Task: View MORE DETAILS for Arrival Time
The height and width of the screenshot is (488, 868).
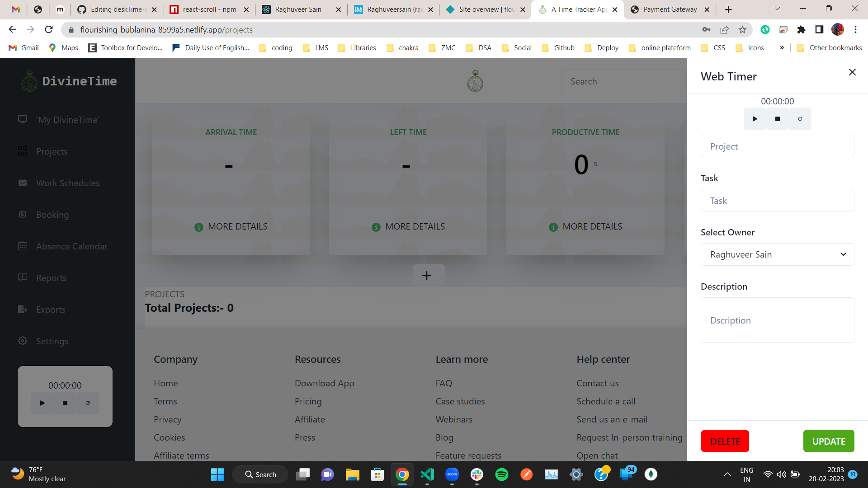Action: click(231, 227)
